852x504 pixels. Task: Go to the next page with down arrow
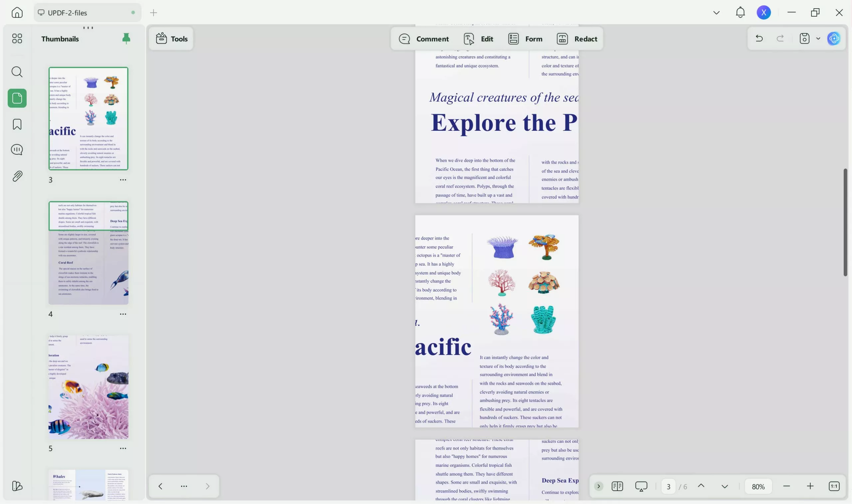pos(724,486)
